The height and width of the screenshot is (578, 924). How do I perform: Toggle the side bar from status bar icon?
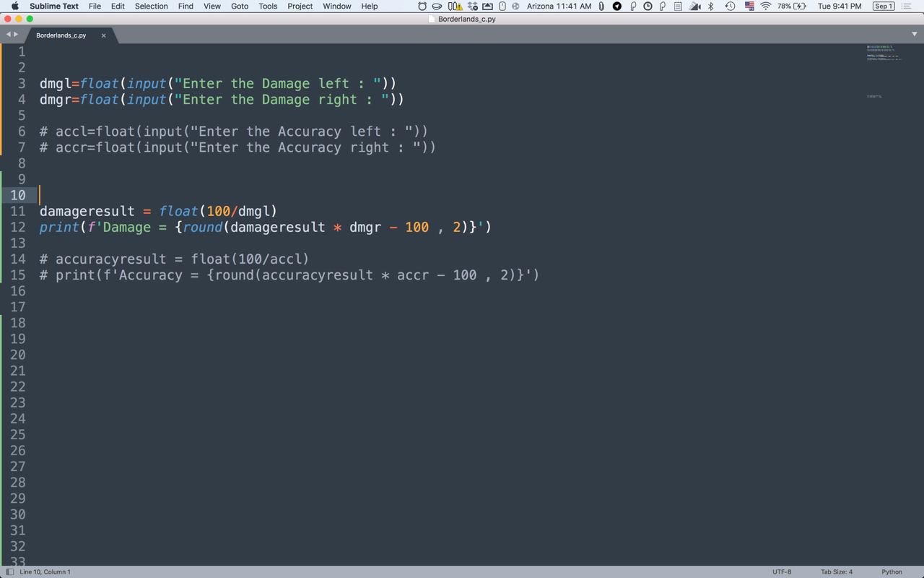9,571
